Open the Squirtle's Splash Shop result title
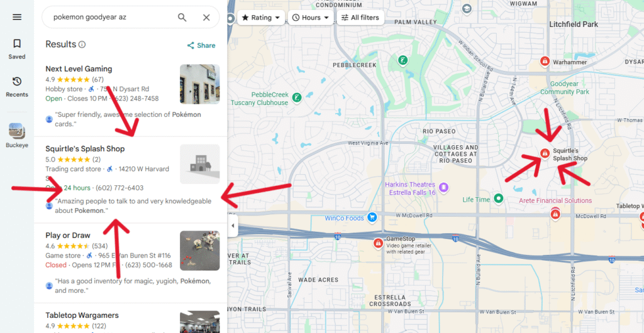This screenshot has width=644, height=333. tap(85, 149)
